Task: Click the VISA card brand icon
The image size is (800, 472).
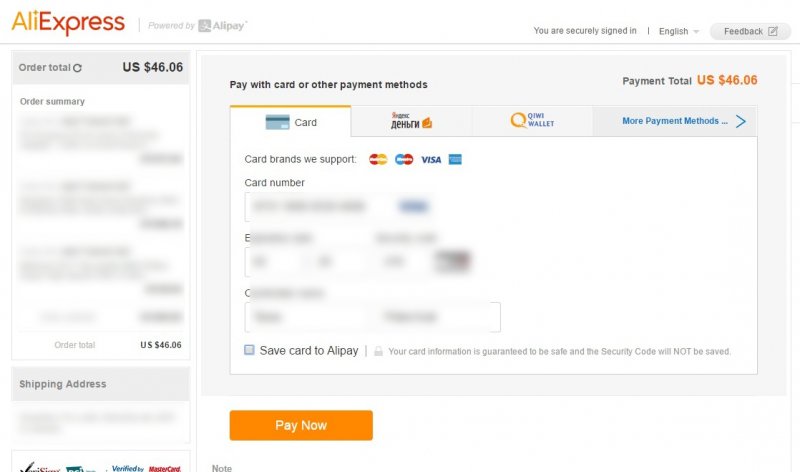Action: tap(430, 159)
